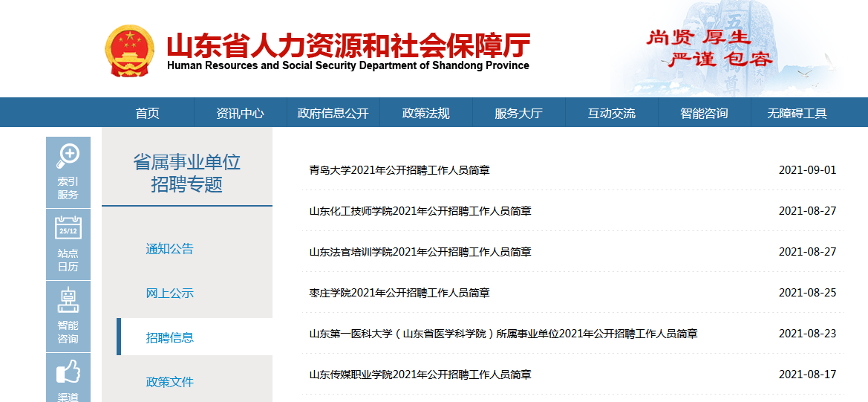Viewport: 868px width, 402px height.
Task: Click the national emblem logo icon
Action: tap(130, 51)
